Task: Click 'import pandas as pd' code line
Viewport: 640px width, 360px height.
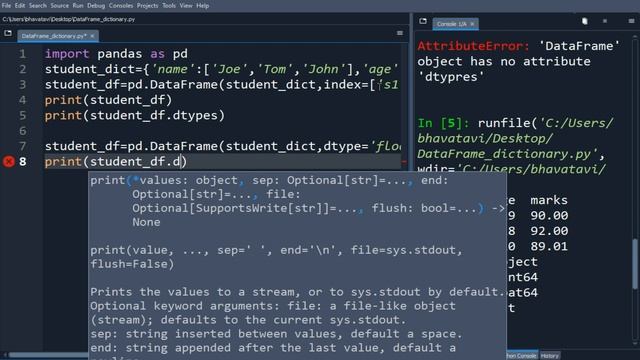Action: click(x=116, y=54)
